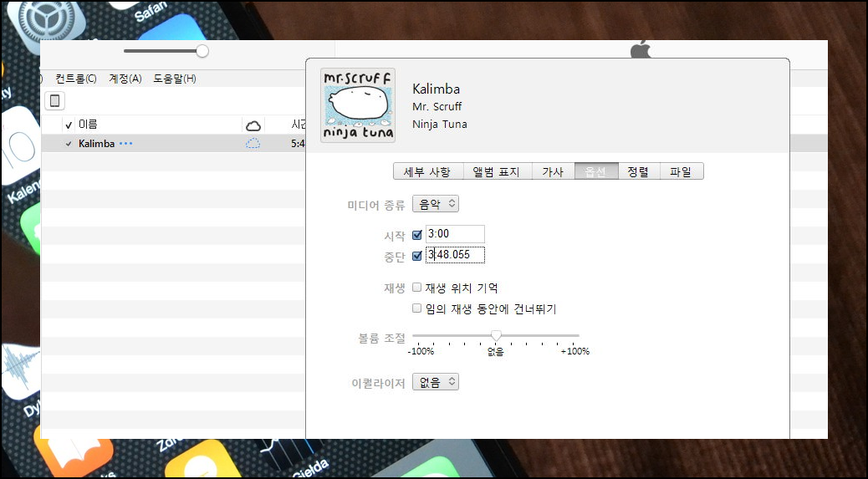Viewport: 868px width, 479px height.
Task: Click the cloud column header icon
Action: coord(253,125)
